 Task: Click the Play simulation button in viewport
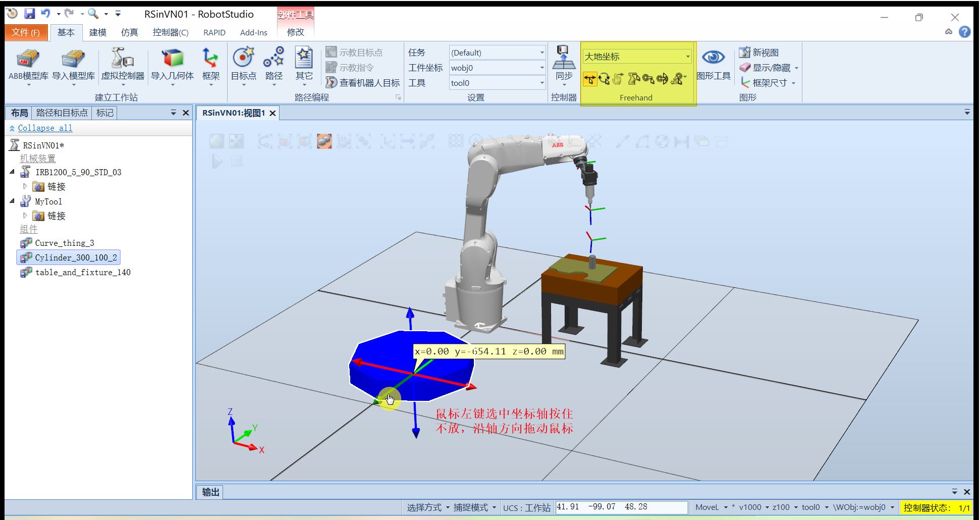click(217, 162)
